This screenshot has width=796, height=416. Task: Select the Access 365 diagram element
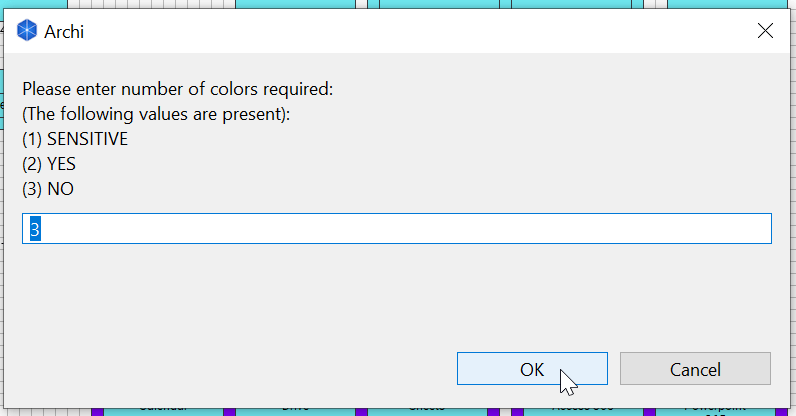coord(581,409)
